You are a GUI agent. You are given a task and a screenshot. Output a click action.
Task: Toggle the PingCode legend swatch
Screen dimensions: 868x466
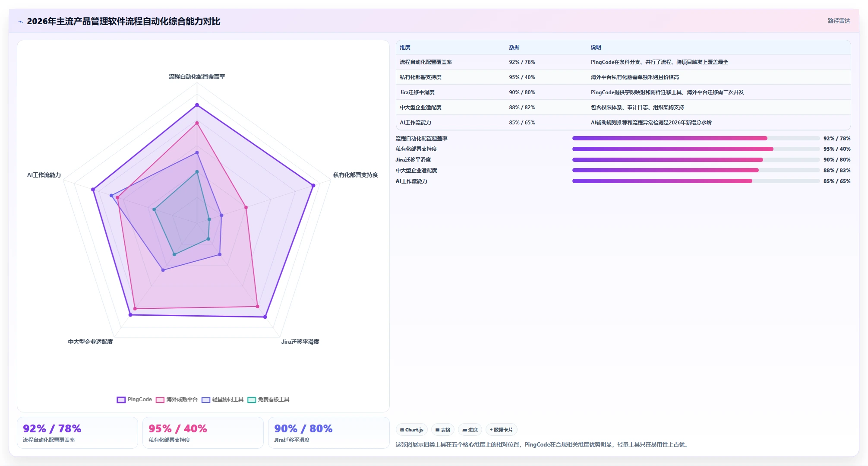pos(121,400)
